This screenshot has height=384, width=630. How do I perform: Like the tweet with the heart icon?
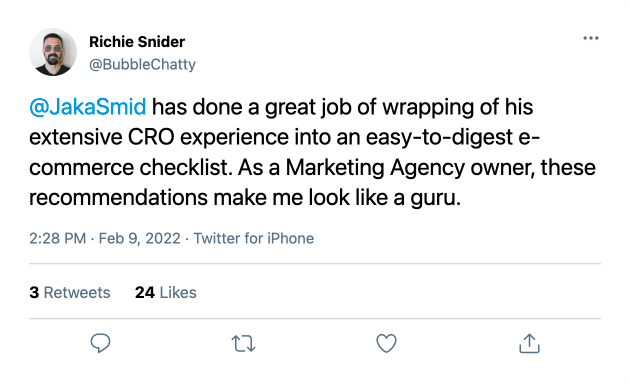click(x=387, y=343)
